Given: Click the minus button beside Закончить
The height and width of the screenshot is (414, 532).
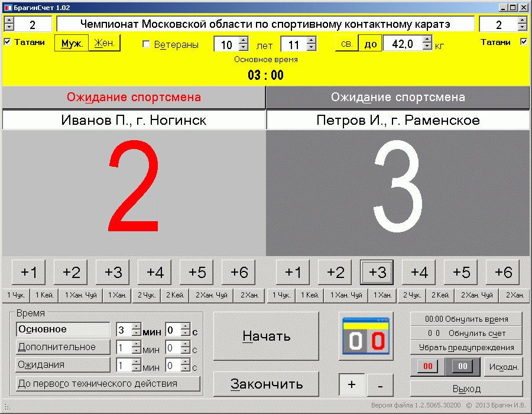Looking at the screenshot, I should (x=380, y=385).
